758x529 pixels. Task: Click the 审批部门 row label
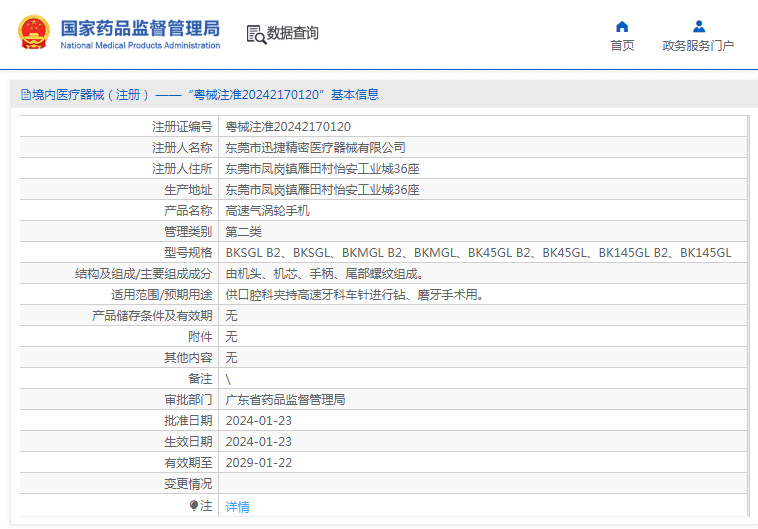[x=188, y=400]
